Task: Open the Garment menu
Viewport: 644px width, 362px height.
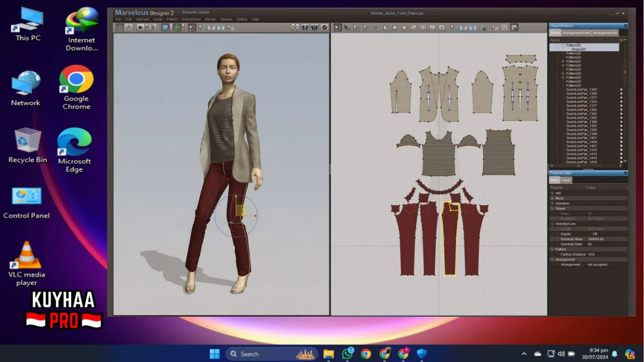Action: 142,19
